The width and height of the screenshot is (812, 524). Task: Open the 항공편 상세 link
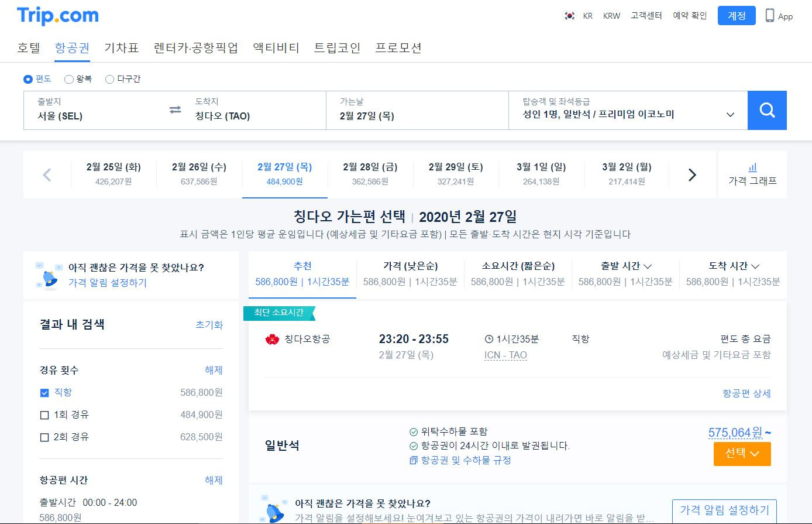coord(746,393)
